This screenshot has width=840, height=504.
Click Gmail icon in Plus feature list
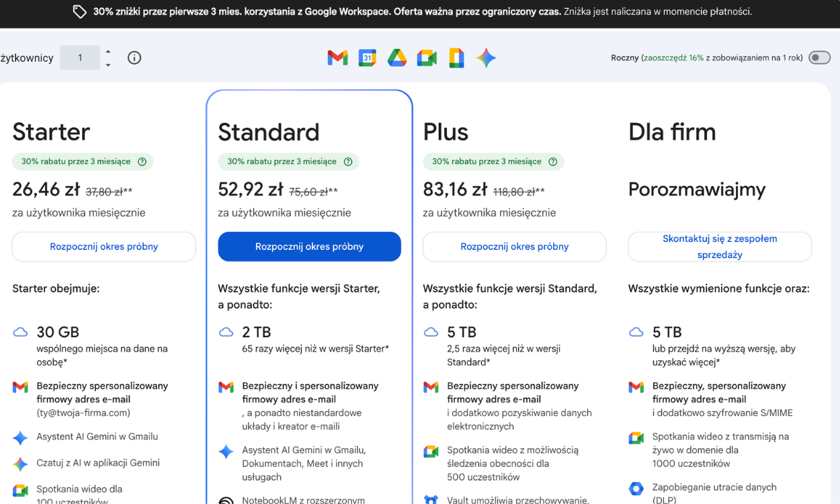click(x=431, y=387)
